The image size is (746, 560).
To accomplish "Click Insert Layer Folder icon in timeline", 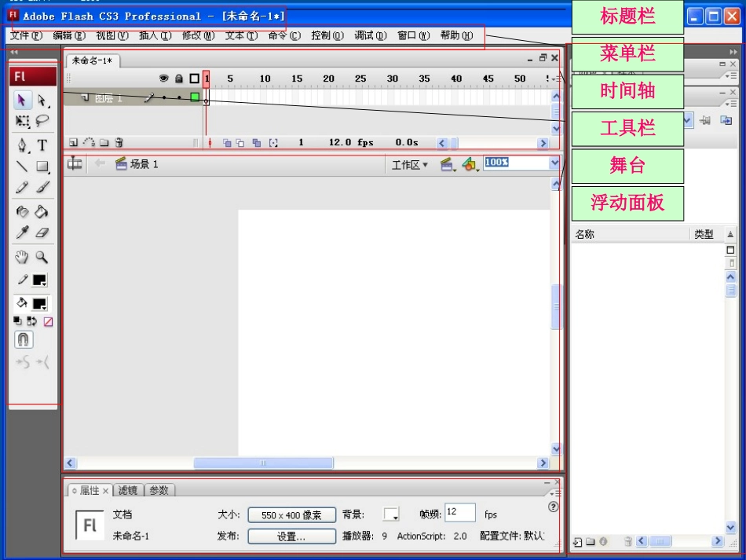I will click(x=104, y=142).
